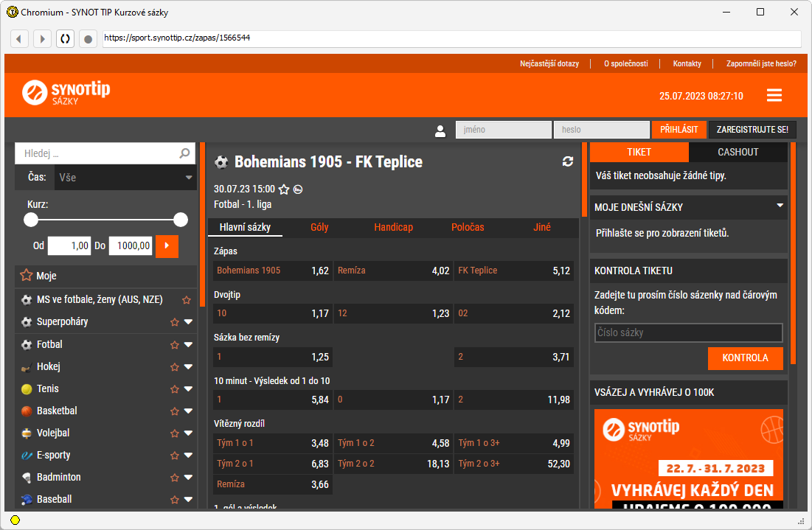This screenshot has height=530, width=812.
Task: Reload the page with browser refresh
Action: point(65,38)
